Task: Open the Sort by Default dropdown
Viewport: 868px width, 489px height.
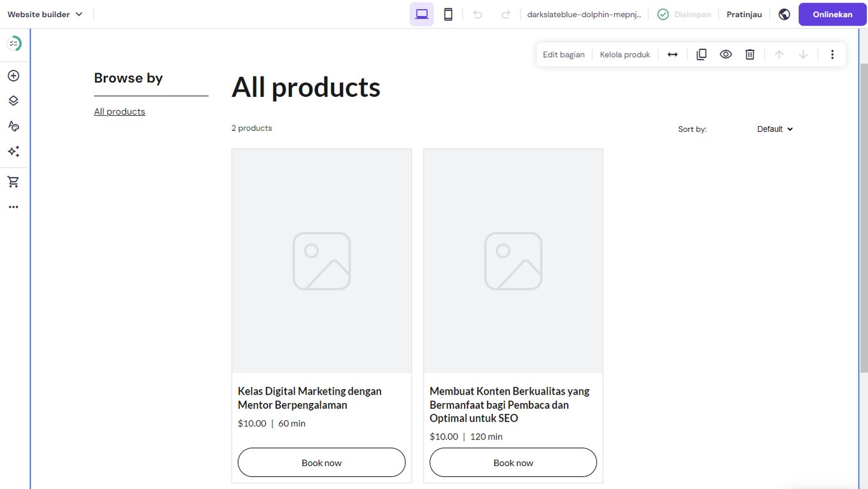Action: pos(774,129)
